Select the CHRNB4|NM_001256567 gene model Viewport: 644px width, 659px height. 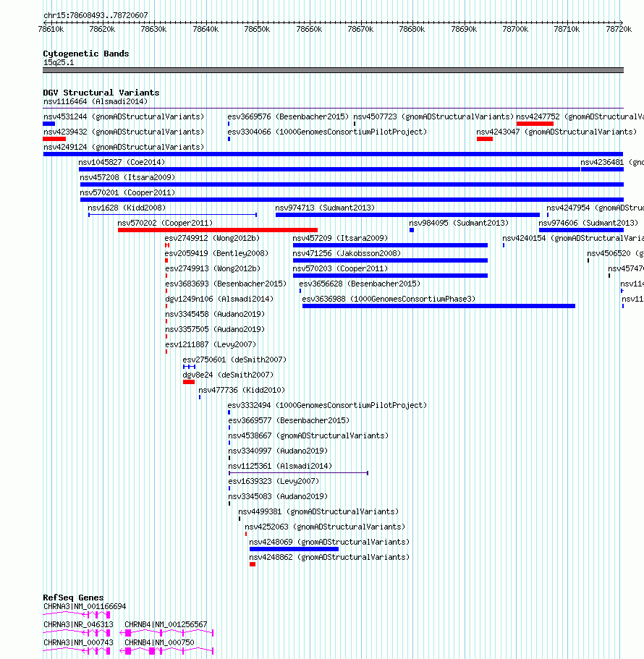click(x=166, y=633)
